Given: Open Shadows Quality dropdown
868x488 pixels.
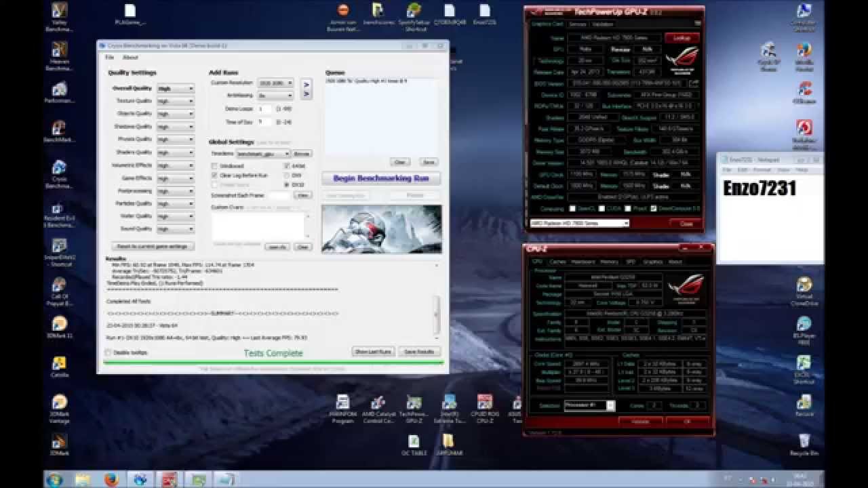Looking at the screenshot, I should tap(176, 127).
